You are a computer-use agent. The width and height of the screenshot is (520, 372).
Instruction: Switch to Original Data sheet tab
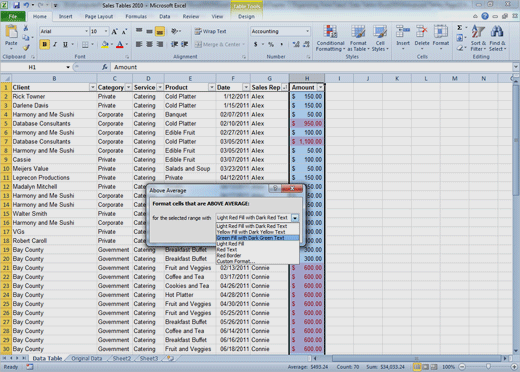tap(87, 358)
